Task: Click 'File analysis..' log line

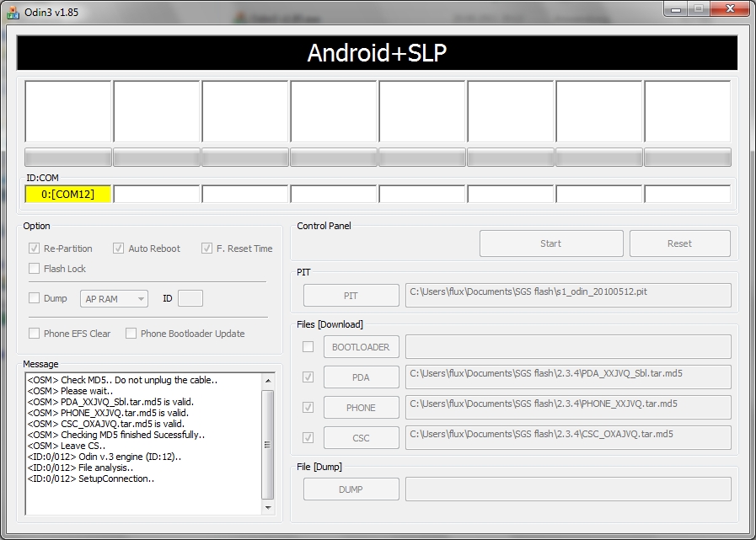Action: tap(81, 468)
